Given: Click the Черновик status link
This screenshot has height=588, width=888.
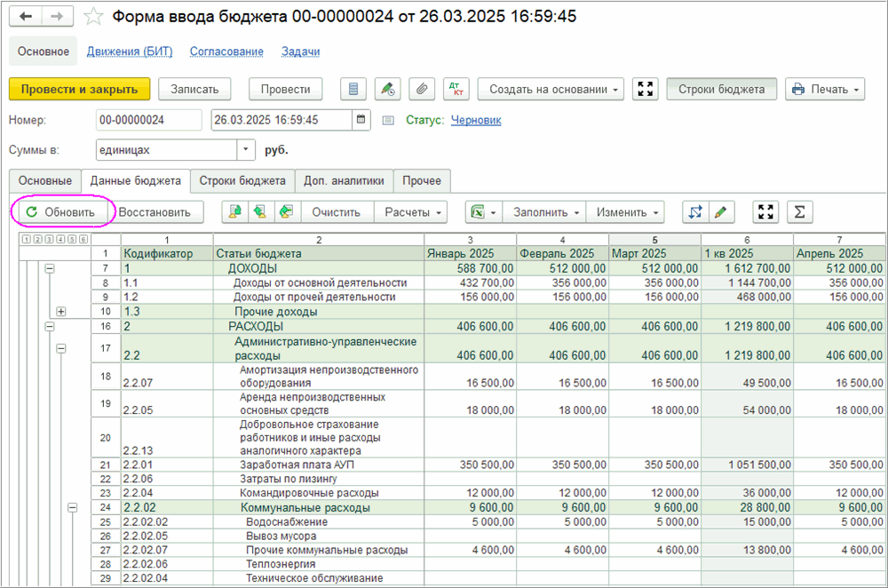Looking at the screenshot, I should (x=476, y=120).
